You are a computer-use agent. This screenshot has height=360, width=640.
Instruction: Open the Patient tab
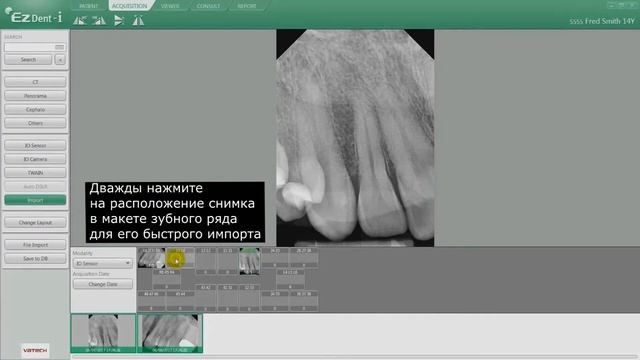point(89,6)
